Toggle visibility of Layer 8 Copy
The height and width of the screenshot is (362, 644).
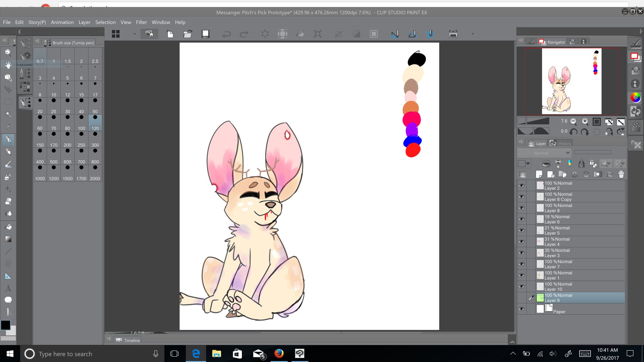(x=522, y=197)
